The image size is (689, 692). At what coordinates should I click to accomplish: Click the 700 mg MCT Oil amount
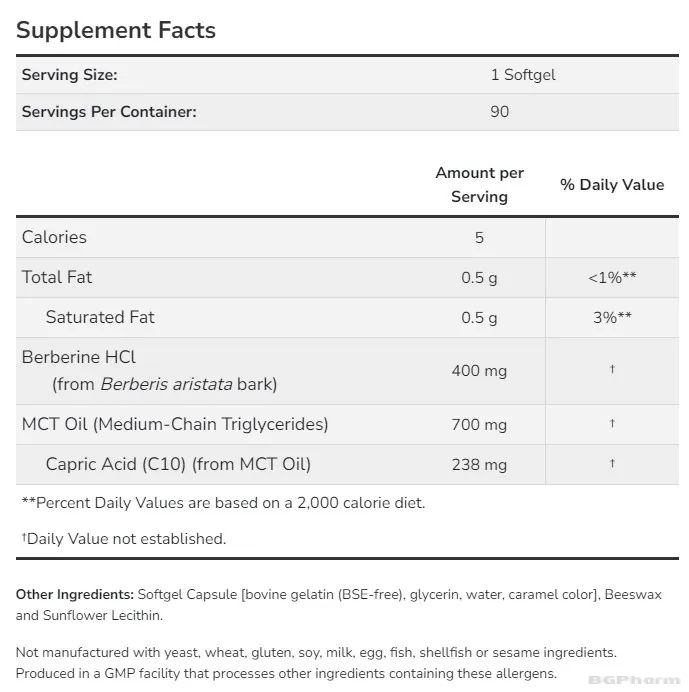[x=479, y=424]
